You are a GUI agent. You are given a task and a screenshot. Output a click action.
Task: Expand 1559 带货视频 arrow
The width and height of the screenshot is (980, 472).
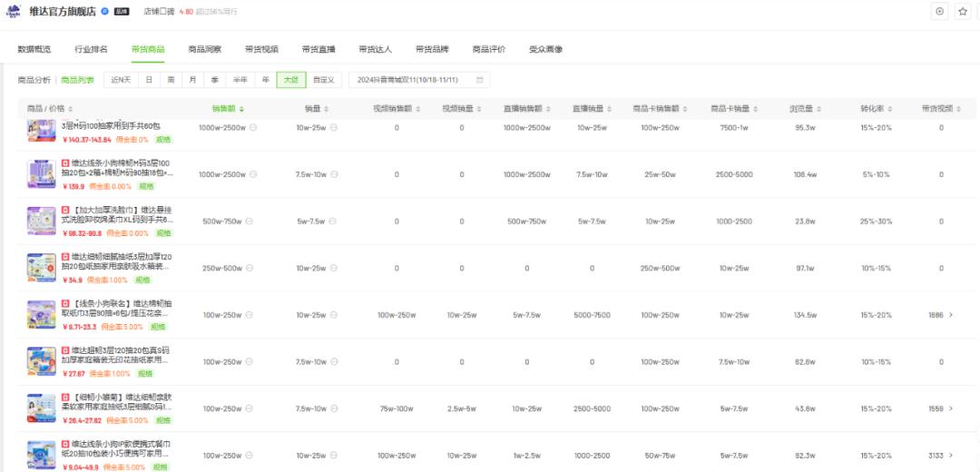tap(951, 408)
